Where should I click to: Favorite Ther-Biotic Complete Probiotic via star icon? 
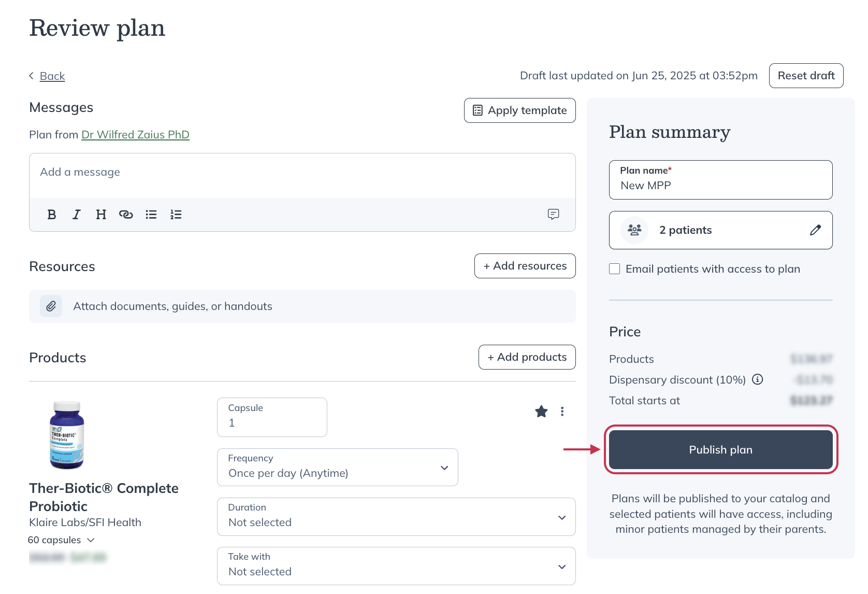541,411
